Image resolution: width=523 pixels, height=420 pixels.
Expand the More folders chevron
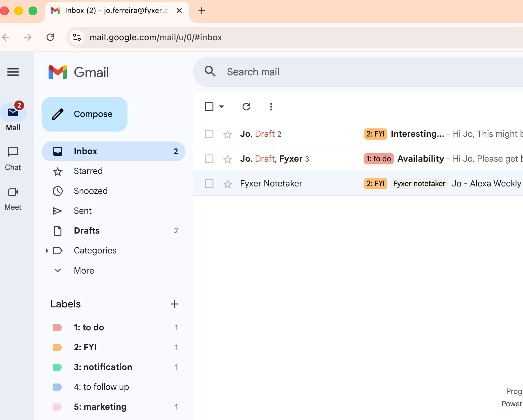tap(58, 270)
